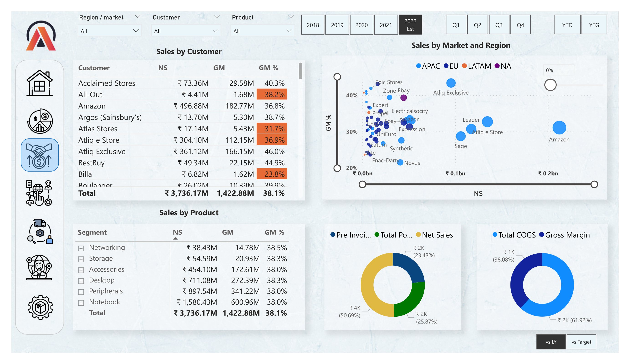630x364 pixels.
Task: Select the 2022 Est period
Action: (411, 25)
